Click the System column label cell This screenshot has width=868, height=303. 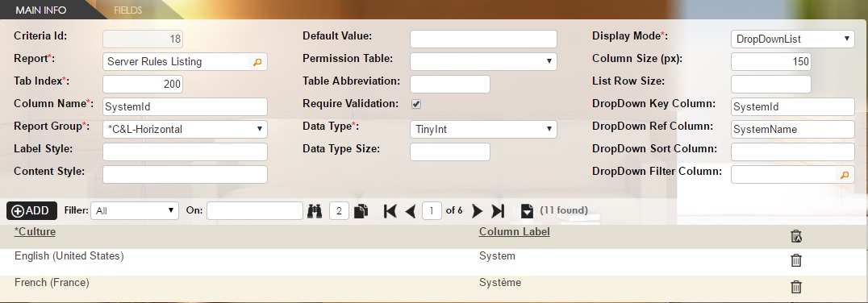[497, 256]
